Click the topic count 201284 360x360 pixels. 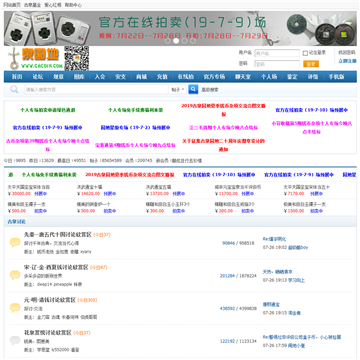(227, 276)
